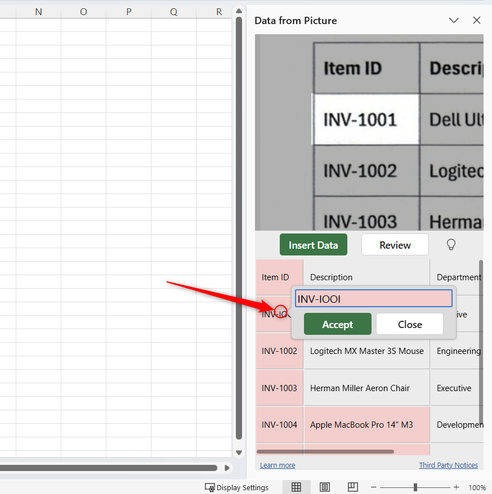The height and width of the screenshot is (494, 492).
Task: Click the lightbulb tips icon
Action: (451, 245)
